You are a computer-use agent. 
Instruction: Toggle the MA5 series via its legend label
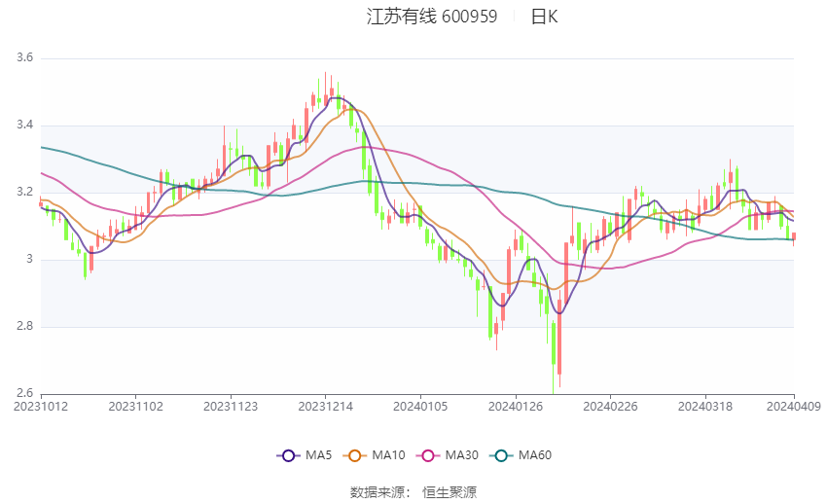[319, 455]
